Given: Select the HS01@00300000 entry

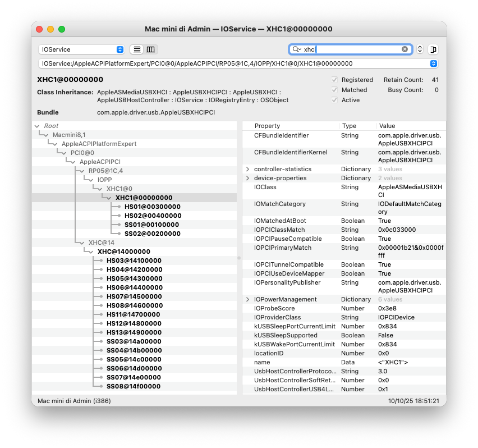Looking at the screenshot, I should point(153,207).
